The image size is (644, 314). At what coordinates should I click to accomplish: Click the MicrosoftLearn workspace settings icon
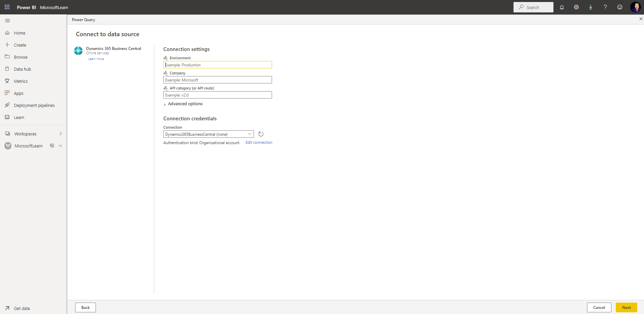[52, 146]
